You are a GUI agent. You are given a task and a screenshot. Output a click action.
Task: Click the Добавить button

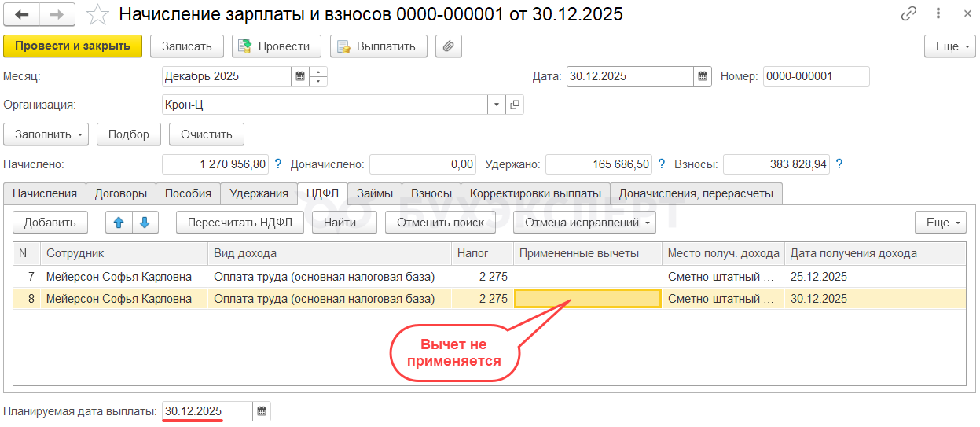pos(50,223)
